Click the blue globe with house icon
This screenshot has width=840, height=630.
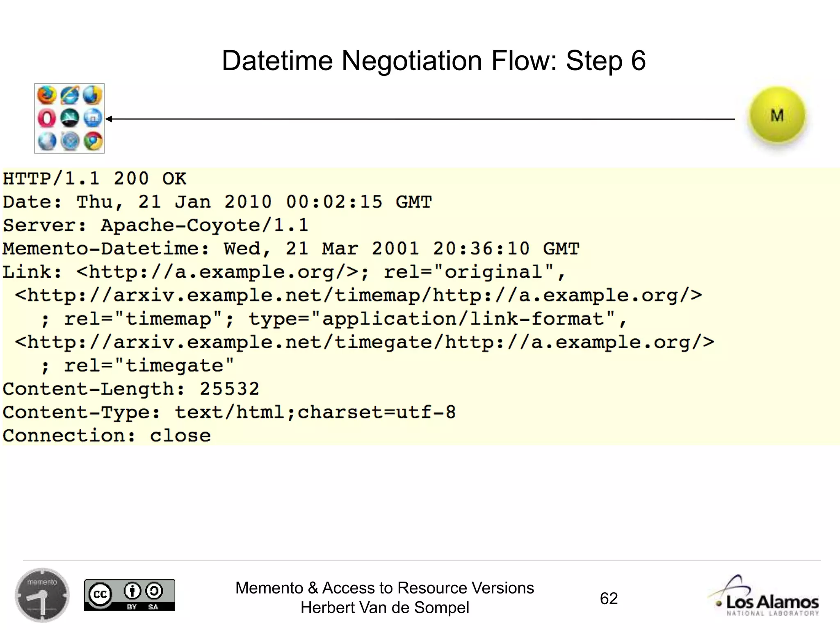tap(93, 119)
